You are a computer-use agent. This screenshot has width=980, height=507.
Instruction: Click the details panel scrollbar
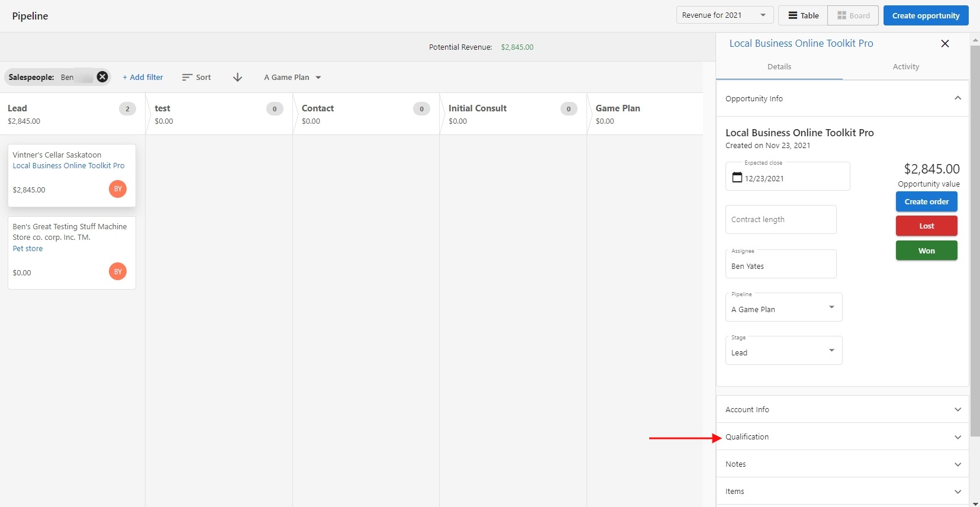tap(975, 241)
